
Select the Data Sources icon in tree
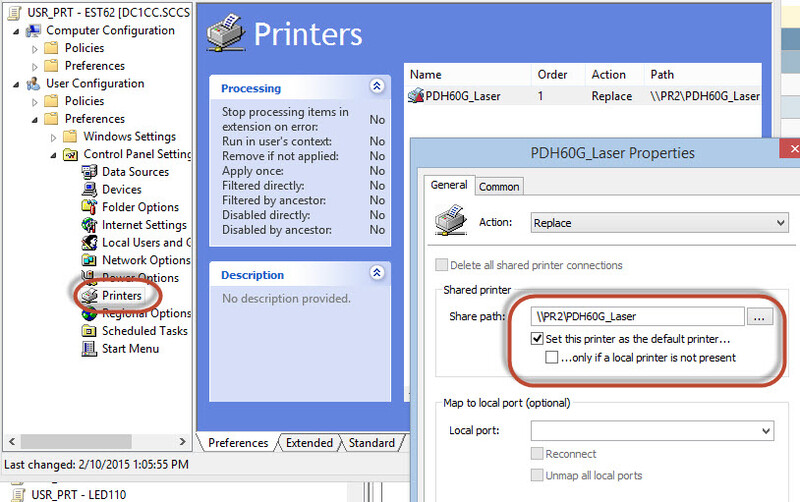point(89,172)
